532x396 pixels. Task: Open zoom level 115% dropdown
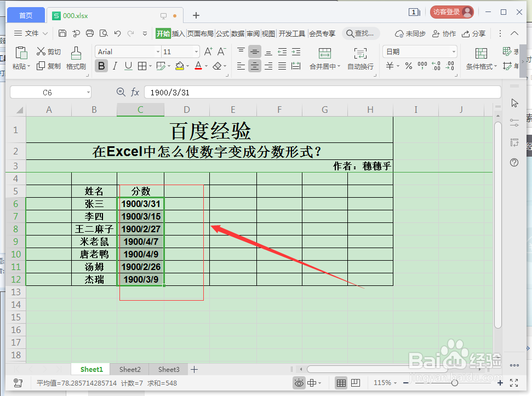coord(385,383)
